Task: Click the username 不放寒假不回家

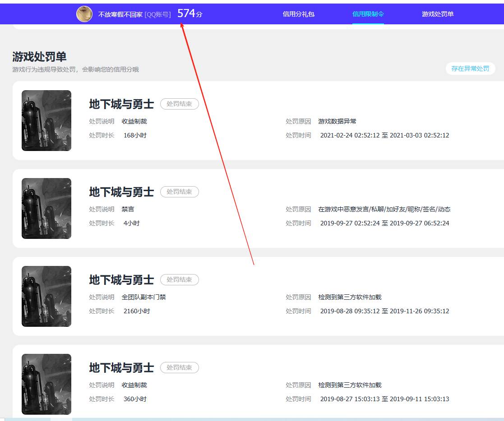Action: pos(120,14)
